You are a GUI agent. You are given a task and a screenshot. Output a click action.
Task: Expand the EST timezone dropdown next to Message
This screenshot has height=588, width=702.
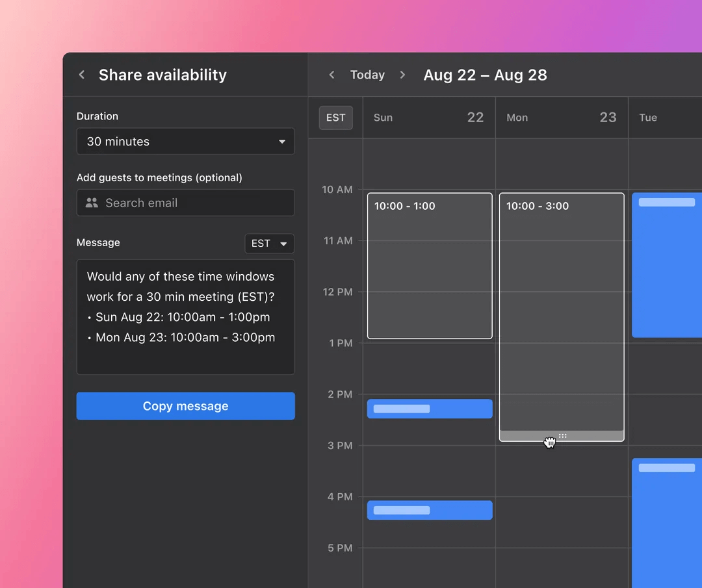[x=269, y=244]
